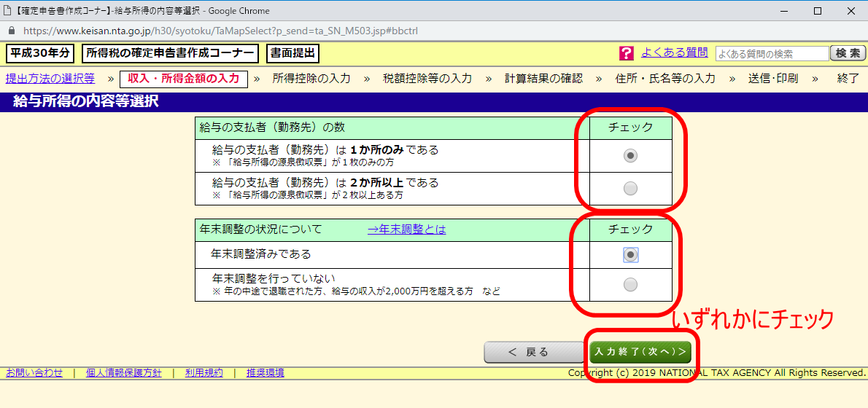Click the よくある質問の検索 search field
The height and width of the screenshot is (408, 868).
pyautogui.click(x=772, y=54)
